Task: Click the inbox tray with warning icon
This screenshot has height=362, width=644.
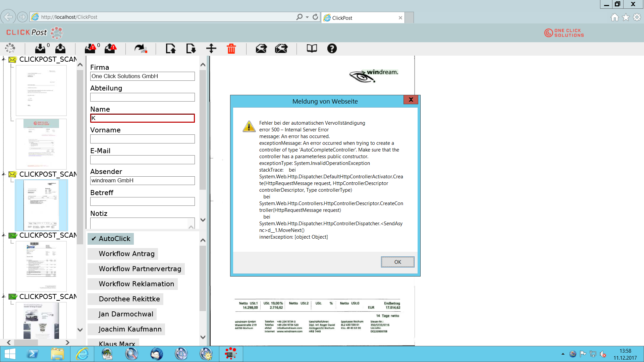Action: pyautogui.click(x=90, y=49)
